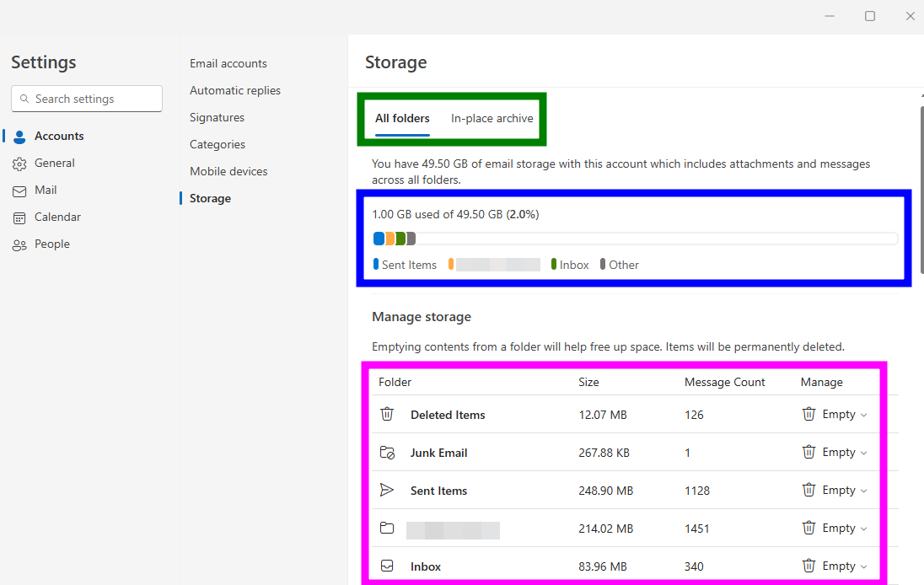Select the Calendar icon in the sidebar
The width and height of the screenshot is (924, 585).
click(x=19, y=217)
